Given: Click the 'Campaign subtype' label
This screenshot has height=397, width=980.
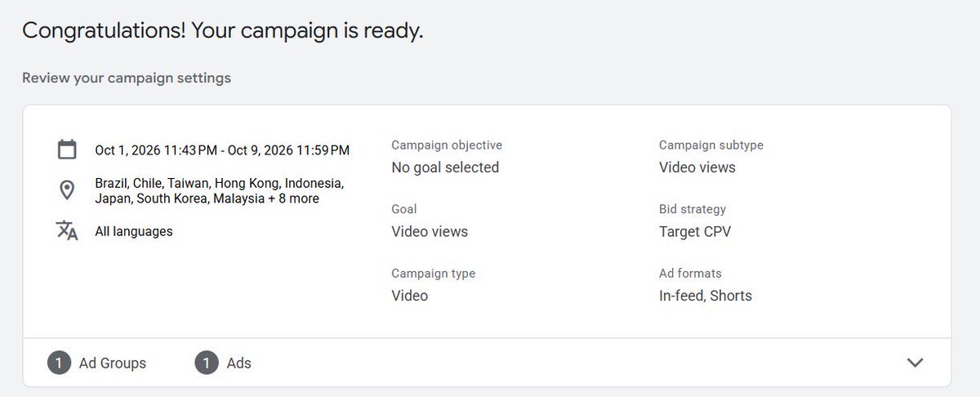Looking at the screenshot, I should 711,145.
